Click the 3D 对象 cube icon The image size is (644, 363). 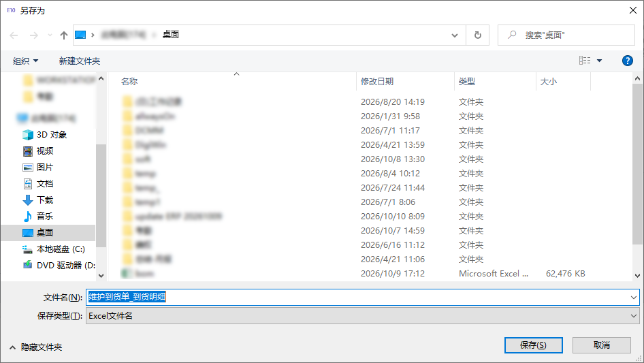(x=27, y=134)
